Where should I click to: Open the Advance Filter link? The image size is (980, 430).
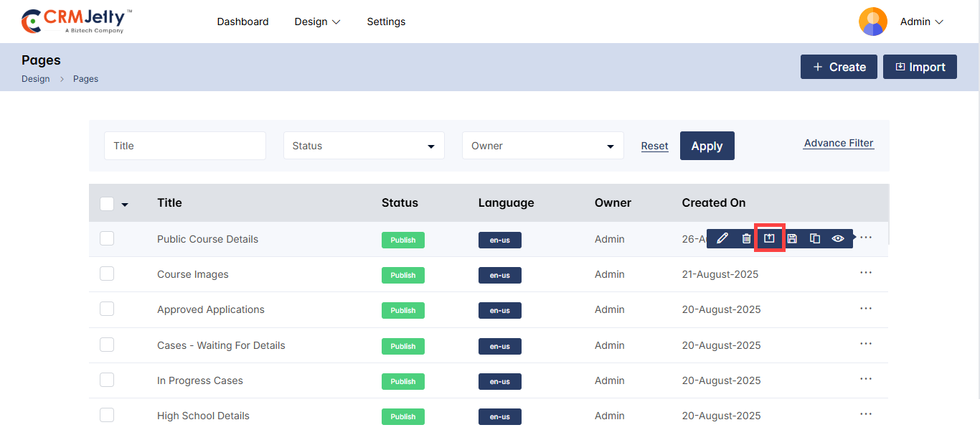(x=839, y=143)
